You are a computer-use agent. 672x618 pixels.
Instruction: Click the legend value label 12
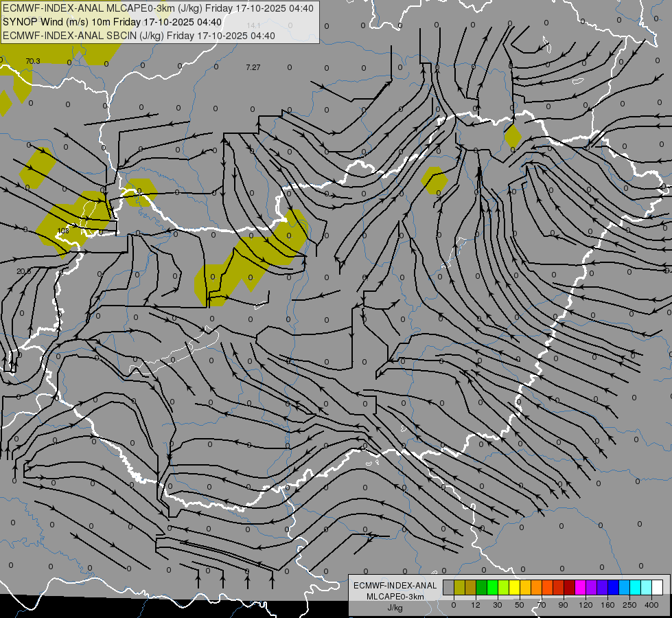(x=476, y=605)
